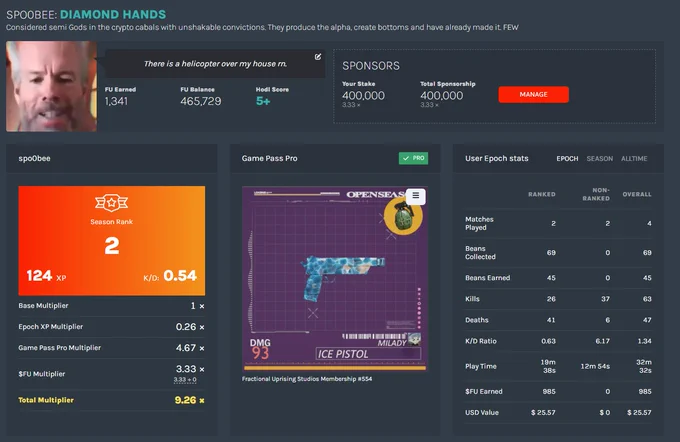Click the Season Rank badge emblem
The height and width of the screenshot is (442, 680).
pos(111,203)
